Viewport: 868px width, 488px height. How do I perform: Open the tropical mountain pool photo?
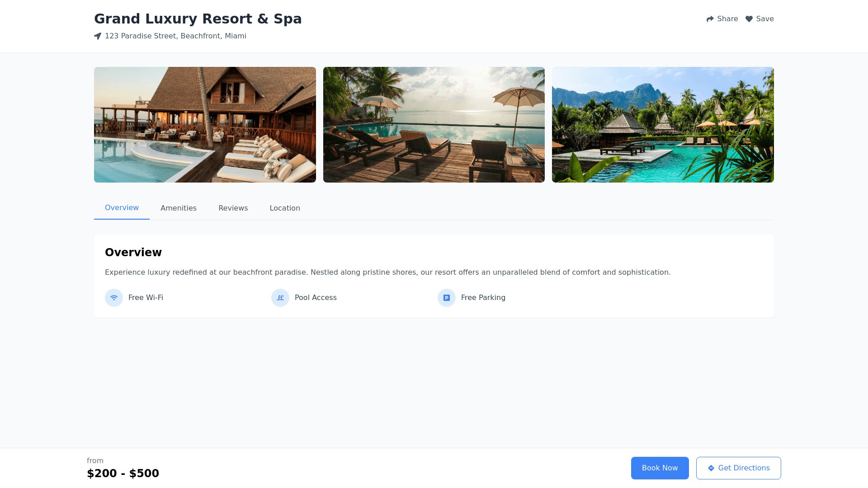663,125
